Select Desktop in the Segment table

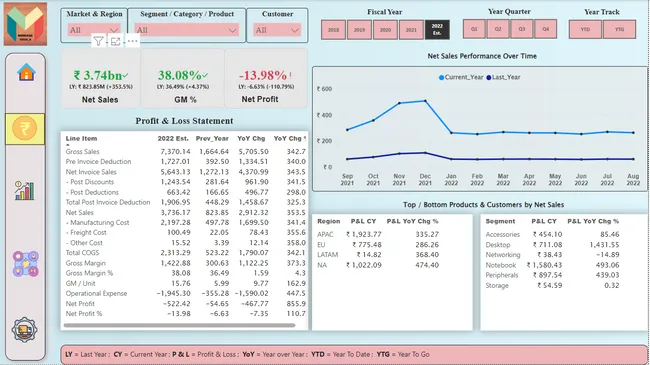(498, 245)
